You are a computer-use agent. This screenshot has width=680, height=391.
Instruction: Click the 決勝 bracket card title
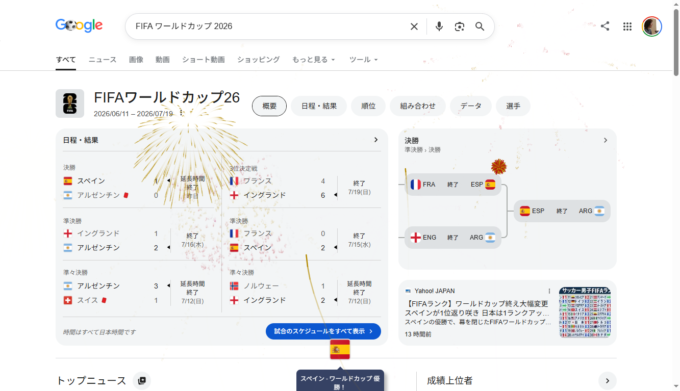(412, 140)
